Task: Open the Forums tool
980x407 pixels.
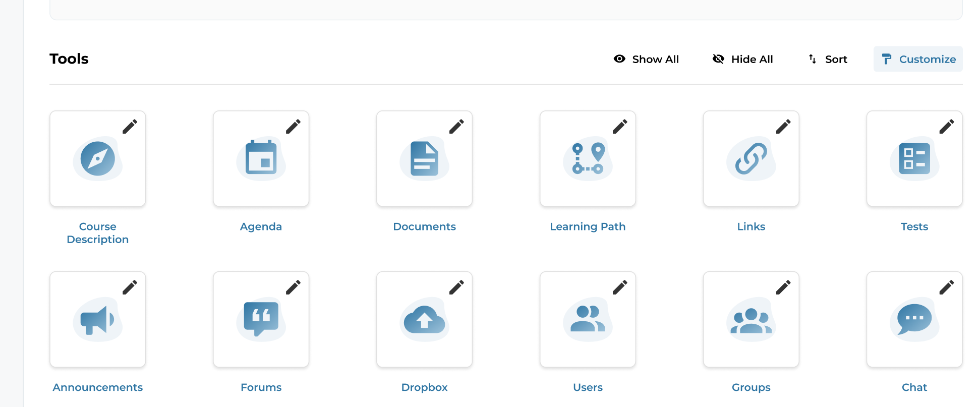Action: (x=261, y=319)
